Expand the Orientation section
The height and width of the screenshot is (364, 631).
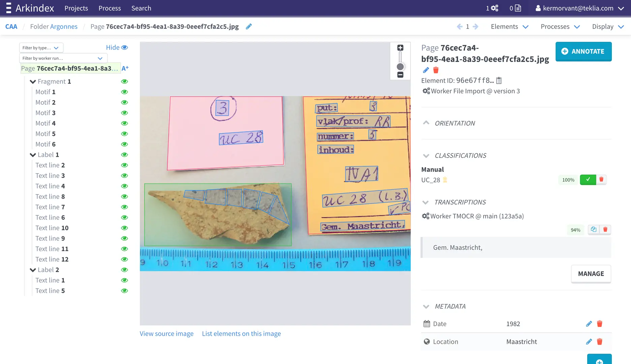[x=426, y=123]
